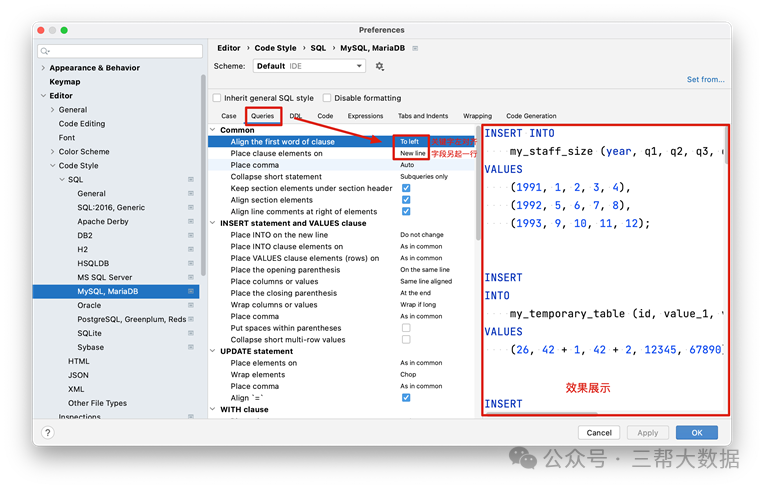Click the search magnifier icon in sidebar
The image size is (764, 489).
click(46, 51)
